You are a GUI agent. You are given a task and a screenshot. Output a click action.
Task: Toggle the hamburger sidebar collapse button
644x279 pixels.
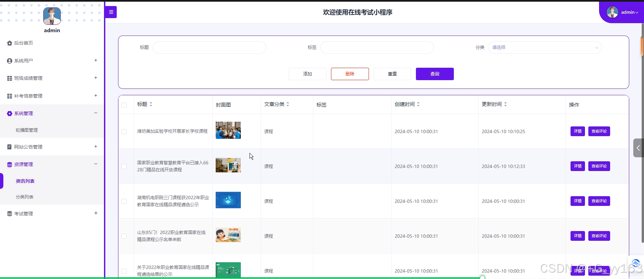click(x=111, y=12)
